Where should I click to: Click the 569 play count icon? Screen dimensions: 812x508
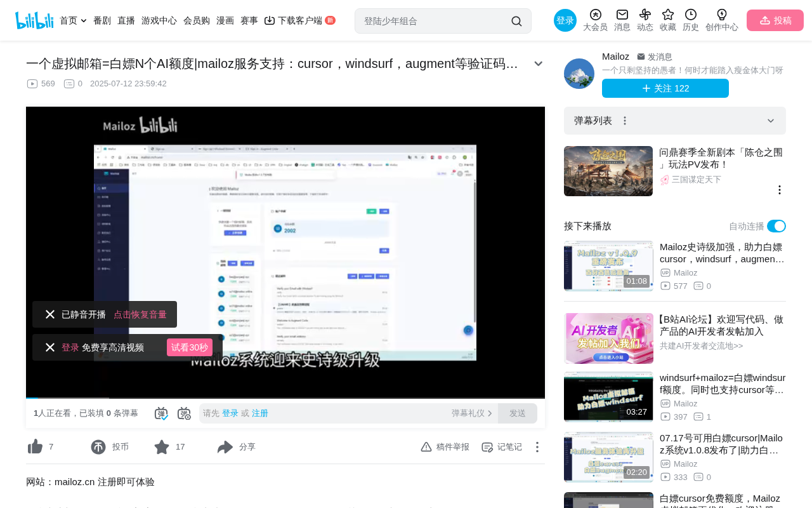(x=32, y=84)
